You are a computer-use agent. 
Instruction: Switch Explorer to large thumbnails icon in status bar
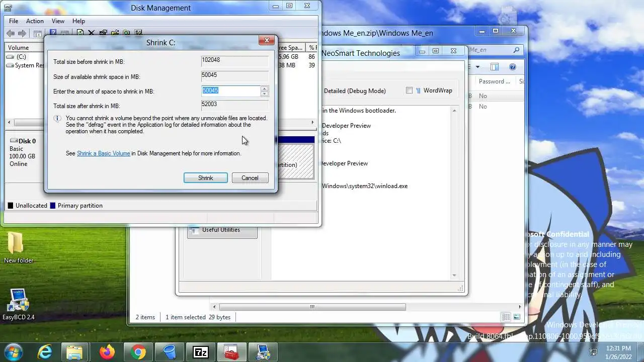(516, 317)
